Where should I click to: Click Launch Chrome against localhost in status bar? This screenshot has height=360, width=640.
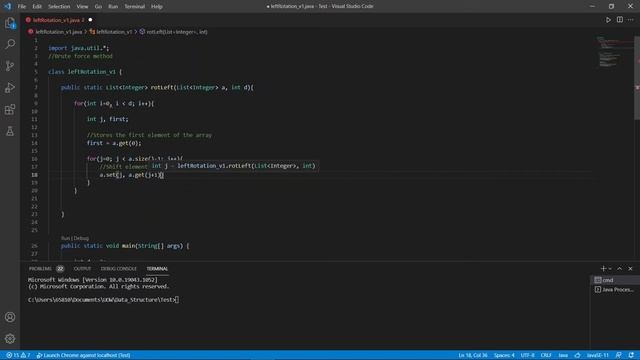(83, 355)
